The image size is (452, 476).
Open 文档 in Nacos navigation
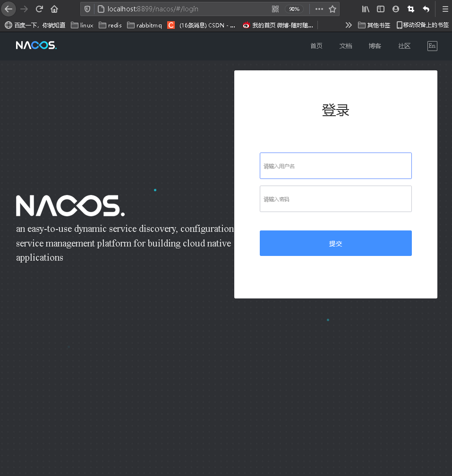tap(346, 46)
